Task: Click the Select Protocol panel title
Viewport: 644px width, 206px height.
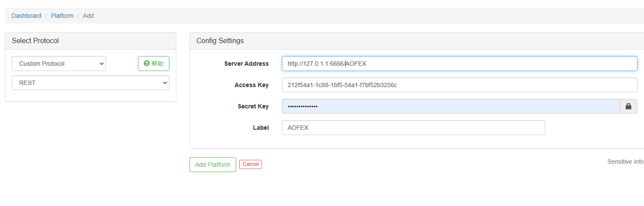Action: [35, 41]
